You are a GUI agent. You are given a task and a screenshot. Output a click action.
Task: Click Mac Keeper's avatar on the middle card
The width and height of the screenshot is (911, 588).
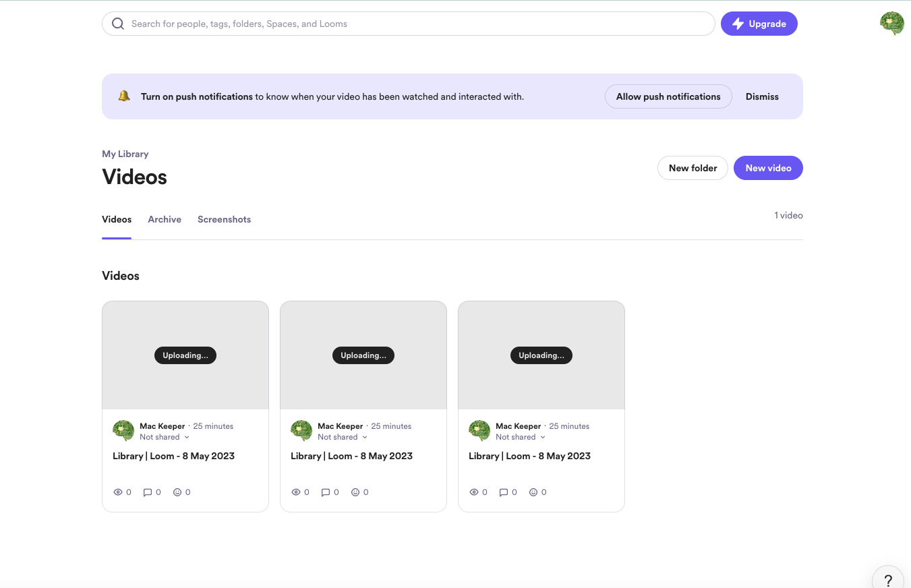pos(301,431)
